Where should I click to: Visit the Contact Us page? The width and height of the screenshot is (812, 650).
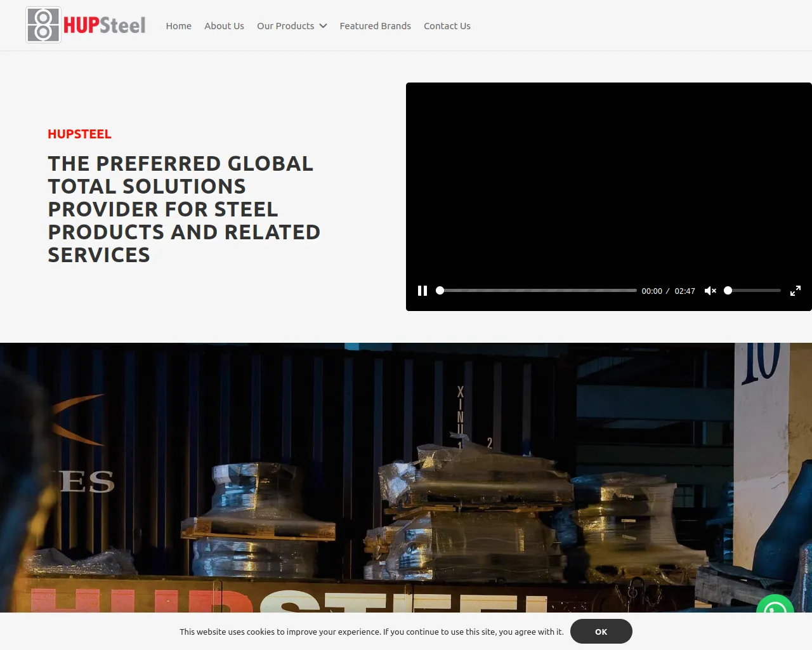click(447, 25)
